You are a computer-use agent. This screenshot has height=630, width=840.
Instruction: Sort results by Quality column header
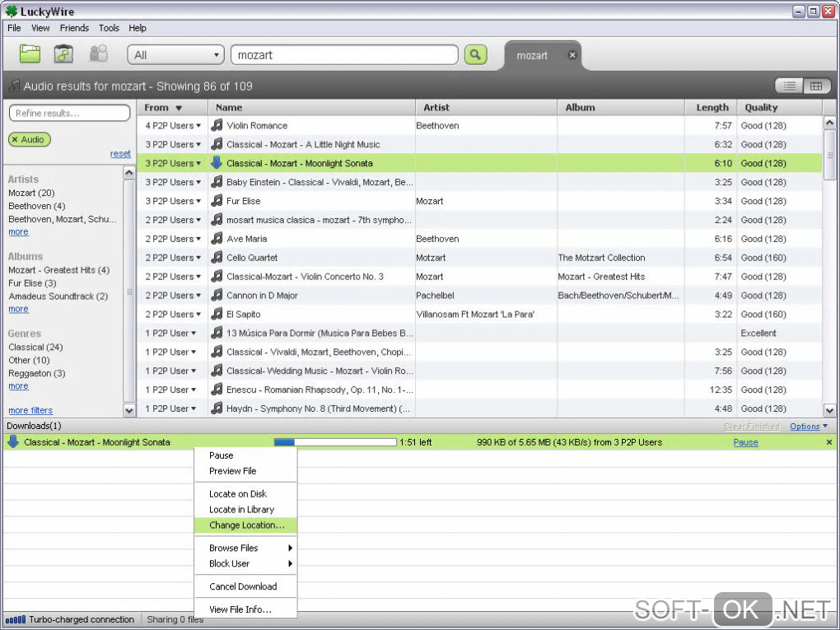779,107
